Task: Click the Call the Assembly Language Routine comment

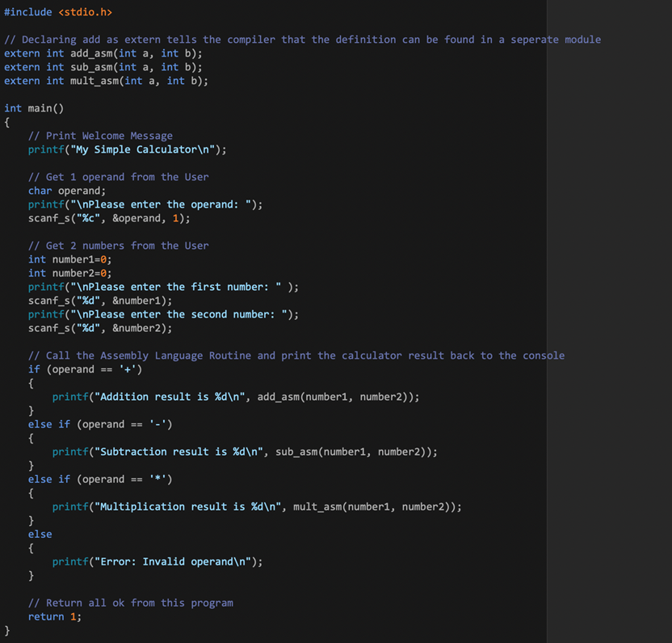Action: (x=296, y=355)
